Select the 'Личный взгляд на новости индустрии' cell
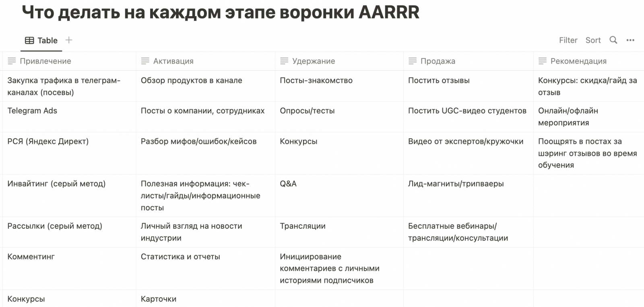This screenshot has width=644, height=307. click(206, 232)
